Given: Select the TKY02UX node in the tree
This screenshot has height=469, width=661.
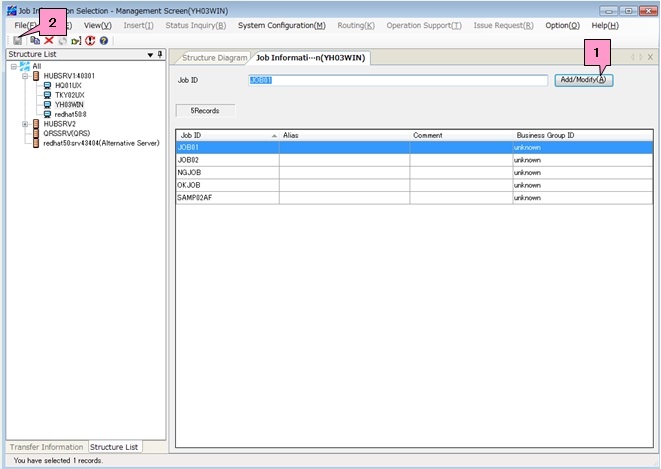Looking at the screenshot, I should (69, 95).
